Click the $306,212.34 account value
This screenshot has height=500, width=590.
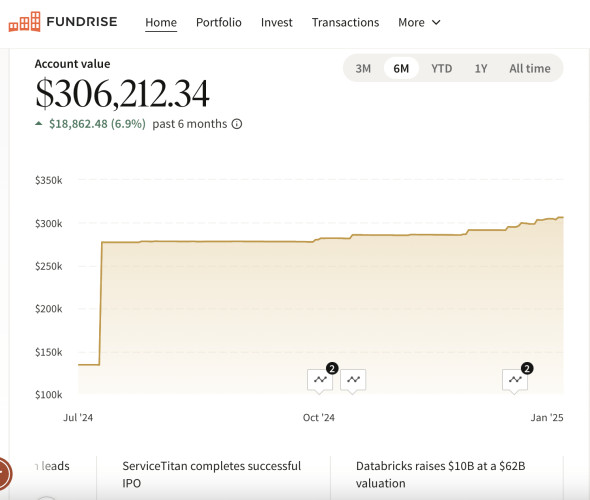122,93
